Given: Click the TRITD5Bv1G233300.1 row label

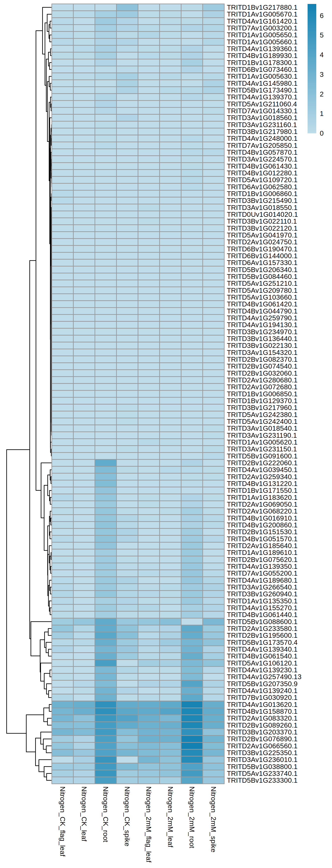Looking at the screenshot, I should (262, 780).
